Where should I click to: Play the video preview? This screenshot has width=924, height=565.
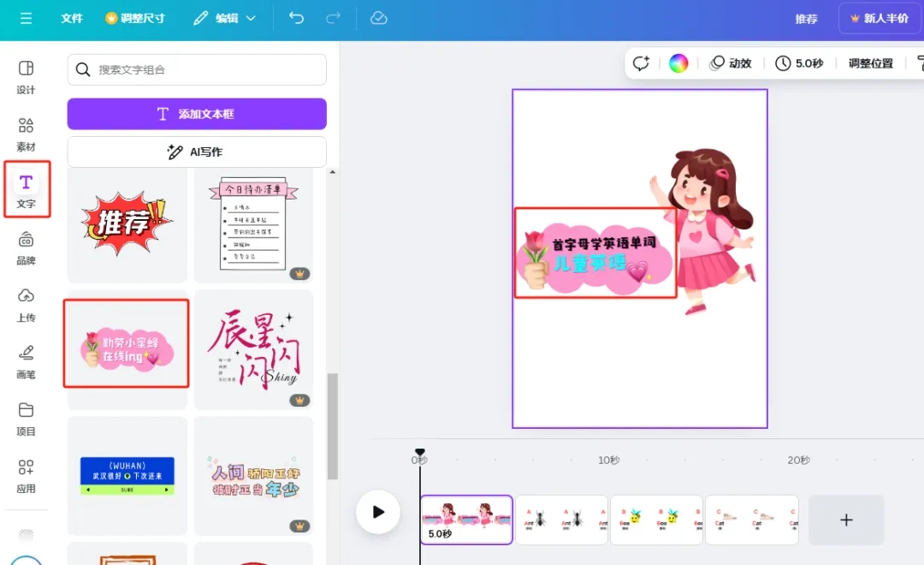point(378,511)
